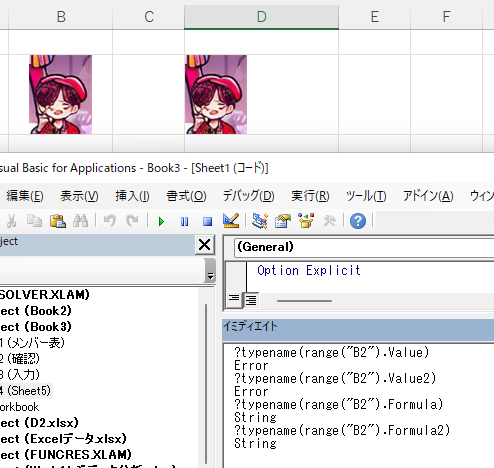Open the 挿入(I) menu
The height and width of the screenshot is (468, 494).
point(132,196)
